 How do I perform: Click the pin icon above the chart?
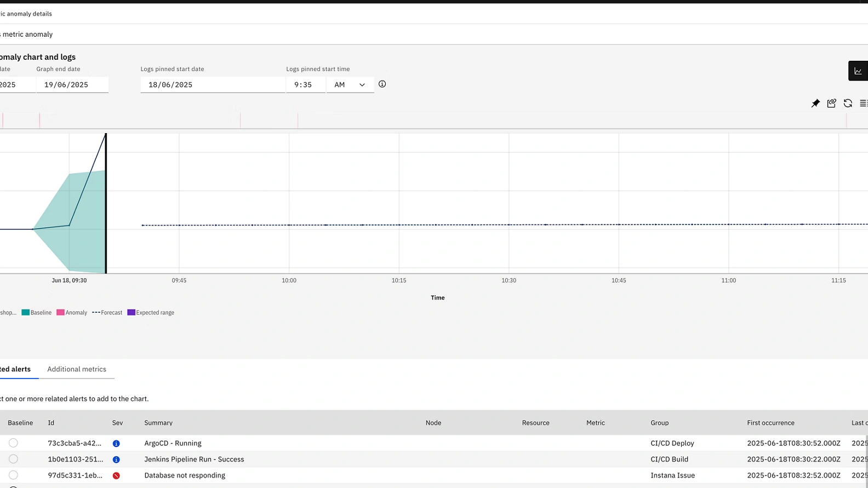point(815,104)
